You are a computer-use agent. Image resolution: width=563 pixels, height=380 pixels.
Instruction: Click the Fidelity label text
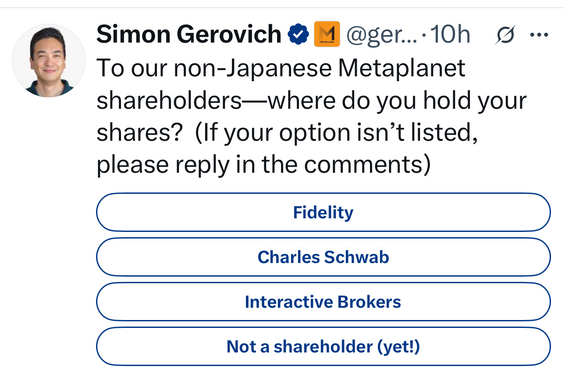click(323, 212)
